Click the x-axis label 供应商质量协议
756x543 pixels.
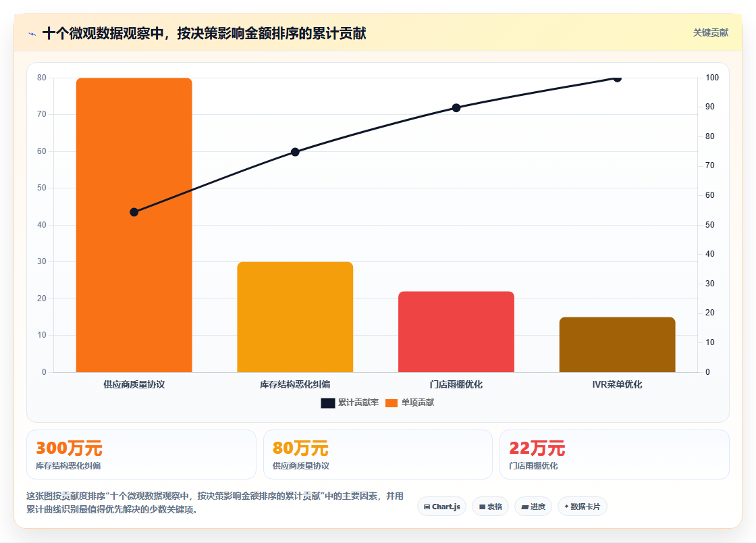(134, 384)
